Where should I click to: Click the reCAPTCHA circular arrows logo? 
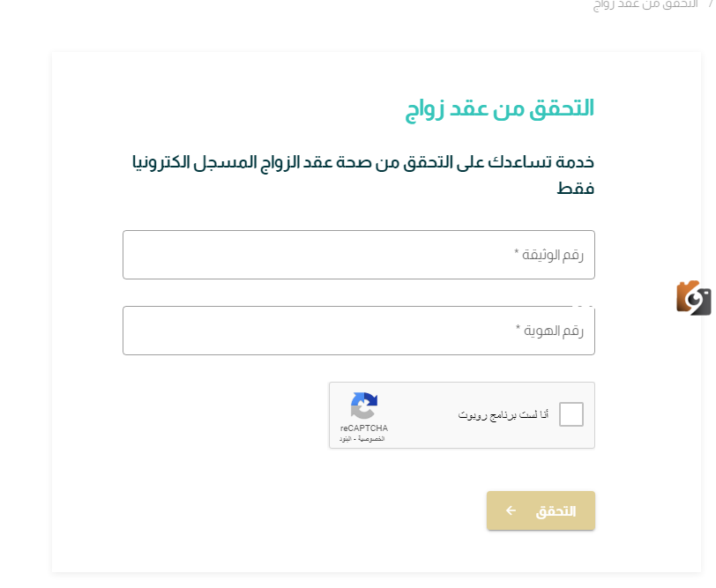pos(364,406)
